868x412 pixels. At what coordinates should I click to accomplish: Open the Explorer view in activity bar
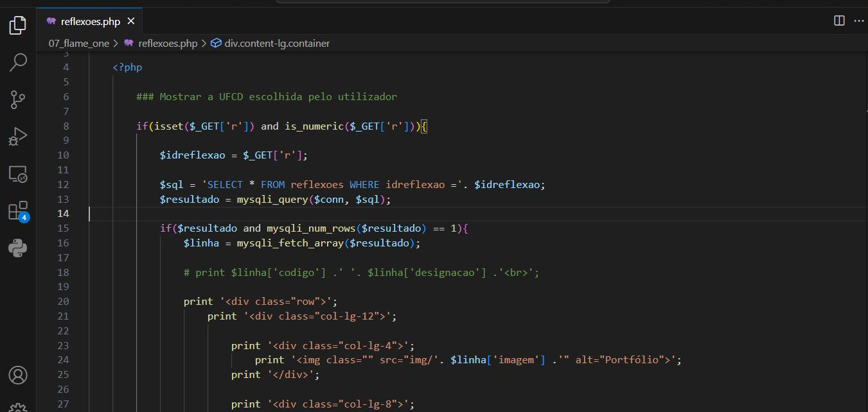point(18,26)
